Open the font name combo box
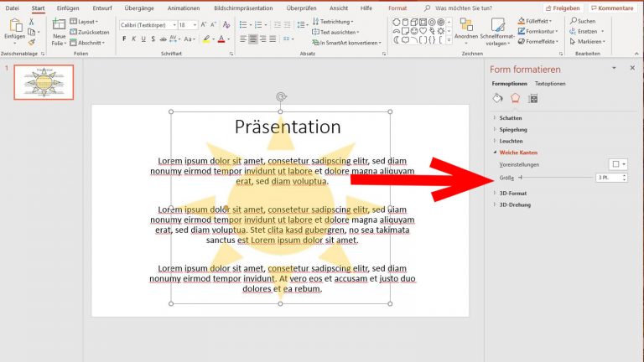Image resolution: width=644 pixels, height=362 pixels. tap(148, 25)
